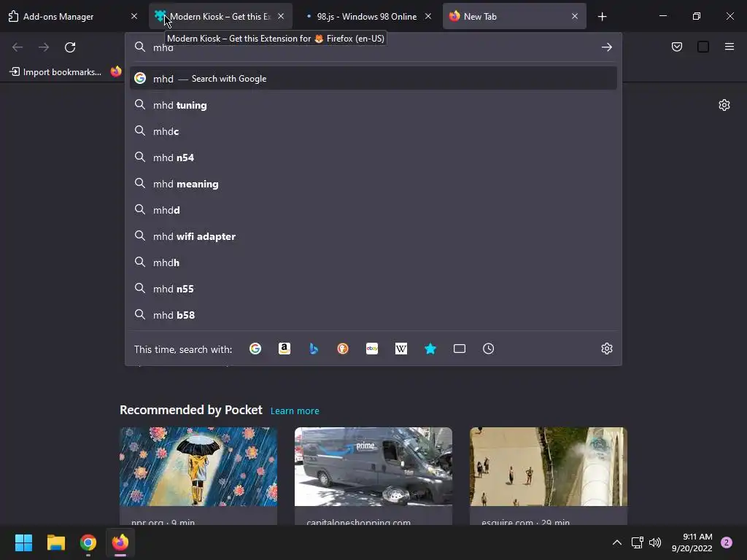The image size is (747, 560).
Task: Open the extension button beside Pocket
Action: [703, 47]
